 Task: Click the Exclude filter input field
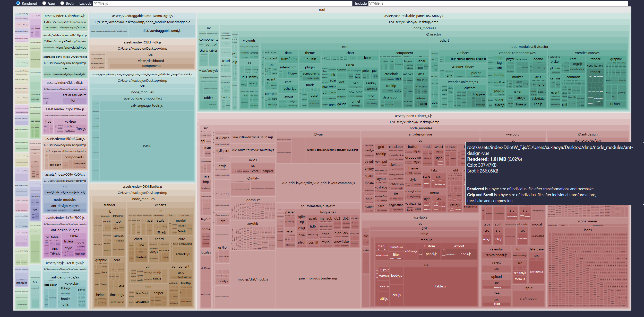[x=222, y=3]
